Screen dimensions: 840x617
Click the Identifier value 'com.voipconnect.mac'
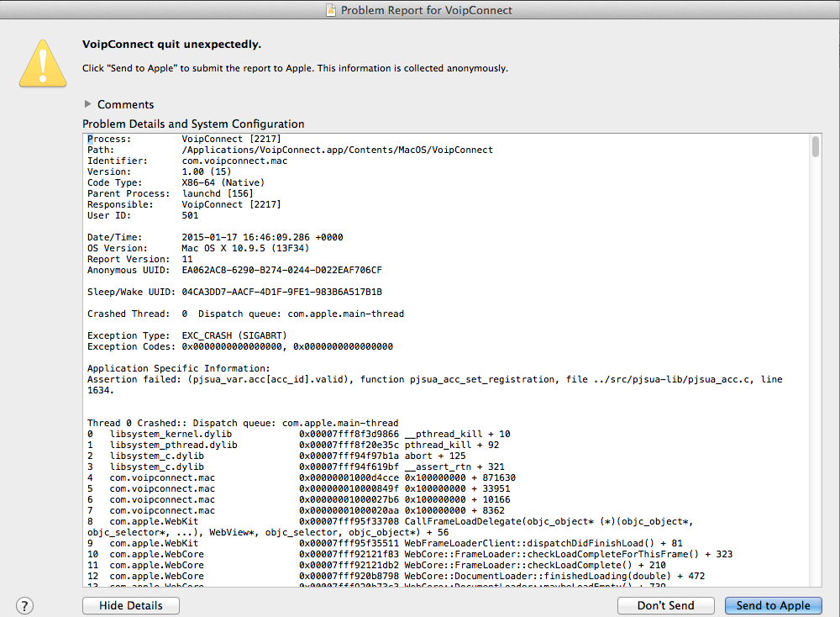coord(234,161)
